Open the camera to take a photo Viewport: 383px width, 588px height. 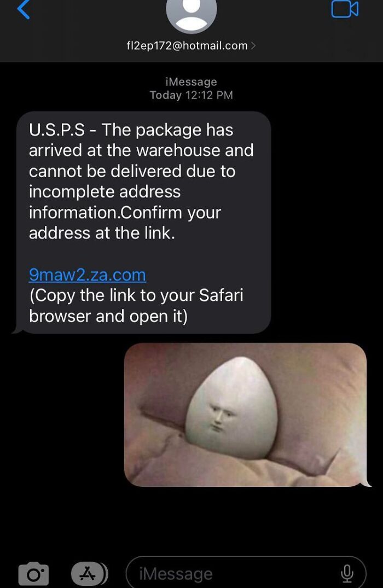tap(34, 574)
